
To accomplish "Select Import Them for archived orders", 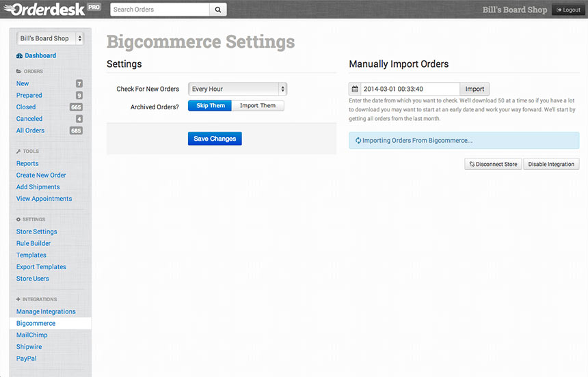I will 258,106.
